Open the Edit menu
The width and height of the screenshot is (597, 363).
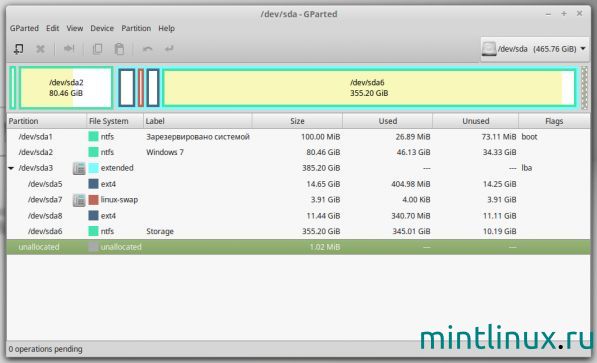point(53,28)
